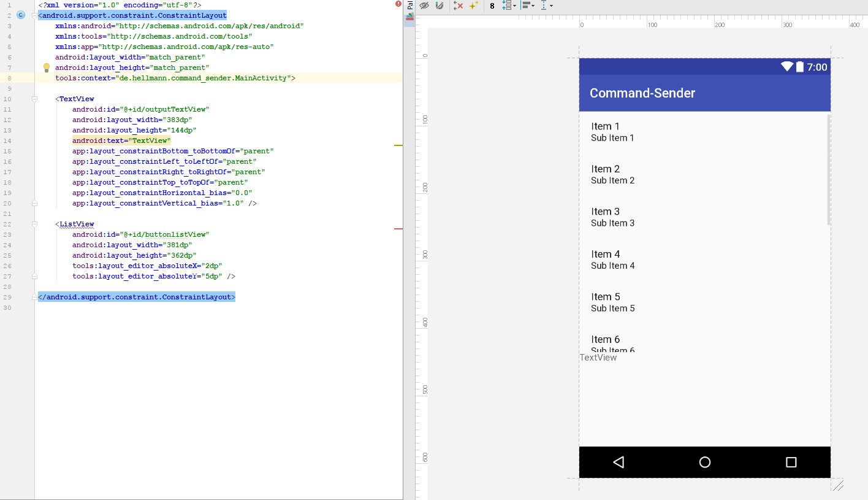Open the Pack dropdown
Image resolution: width=868 pixels, height=500 pixels.
pos(509,6)
